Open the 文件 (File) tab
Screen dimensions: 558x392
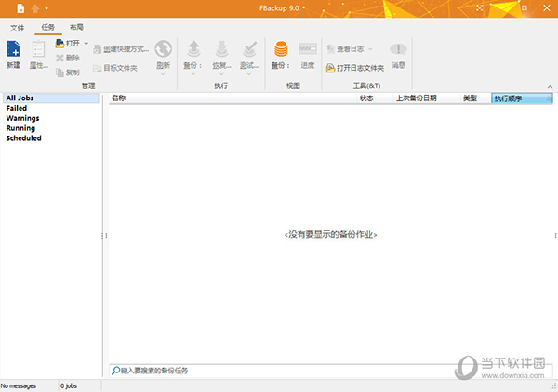[x=17, y=27]
